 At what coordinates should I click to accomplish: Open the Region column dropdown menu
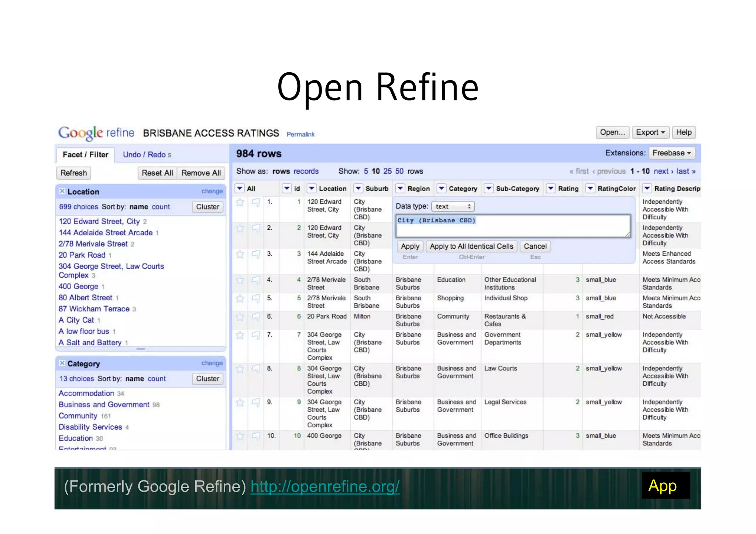point(400,189)
